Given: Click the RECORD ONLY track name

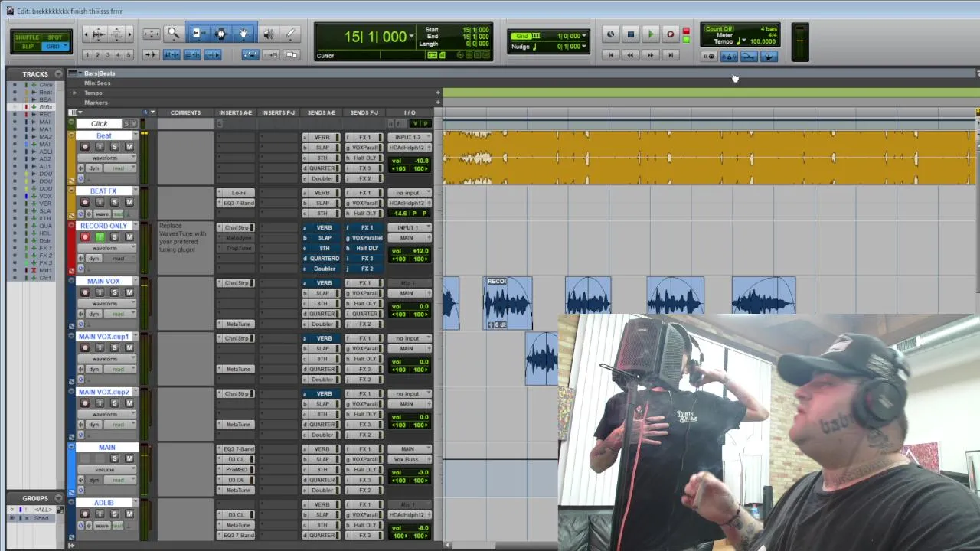Looking at the screenshot, I should click(103, 227).
